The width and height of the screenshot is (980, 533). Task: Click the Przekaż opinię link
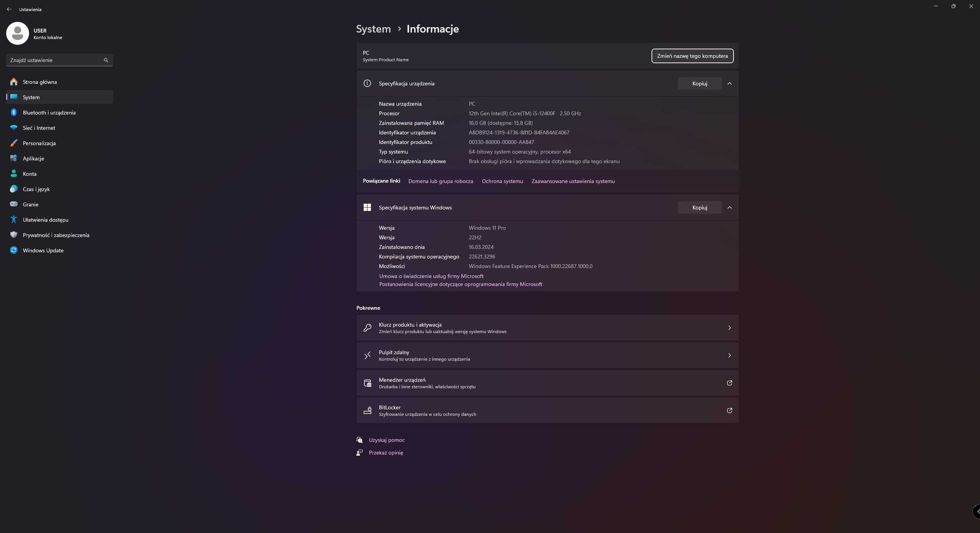pos(386,453)
